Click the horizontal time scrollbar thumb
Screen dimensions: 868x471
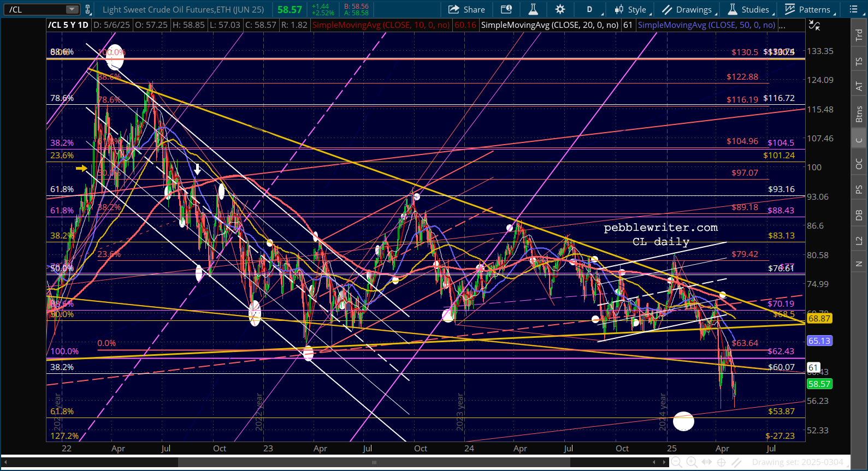click(x=374, y=462)
